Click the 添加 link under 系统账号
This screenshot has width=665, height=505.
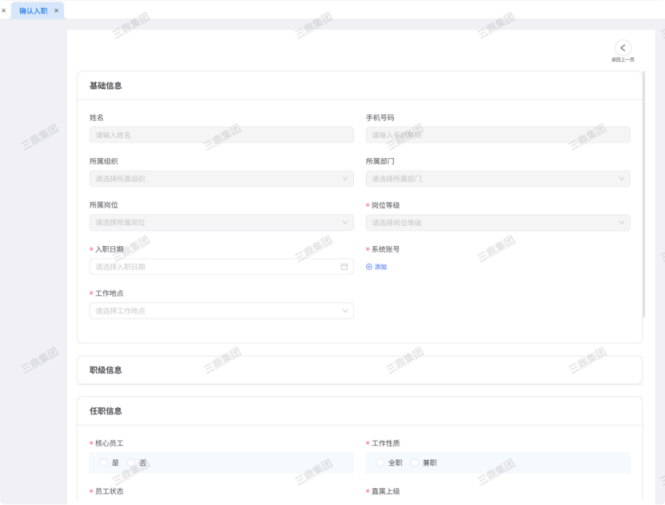pos(380,267)
